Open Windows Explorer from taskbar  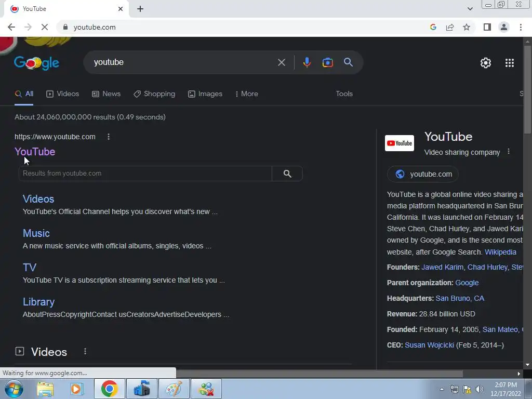click(x=45, y=389)
